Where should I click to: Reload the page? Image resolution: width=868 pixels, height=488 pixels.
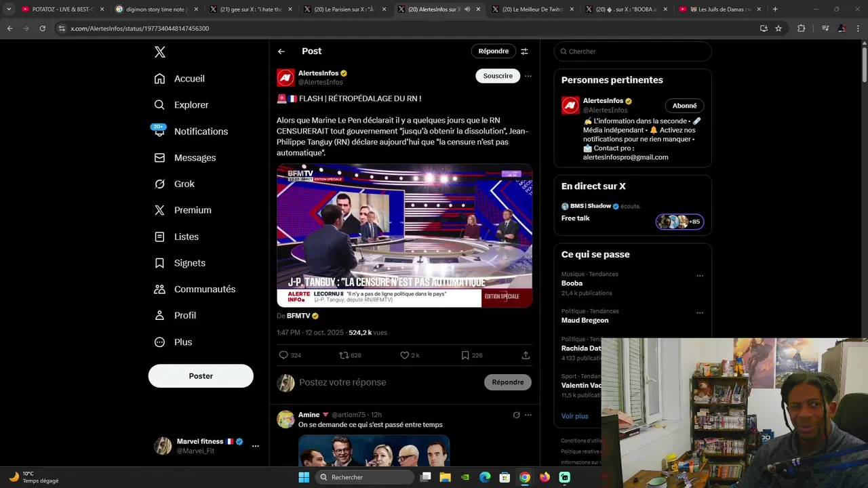[x=42, y=28]
